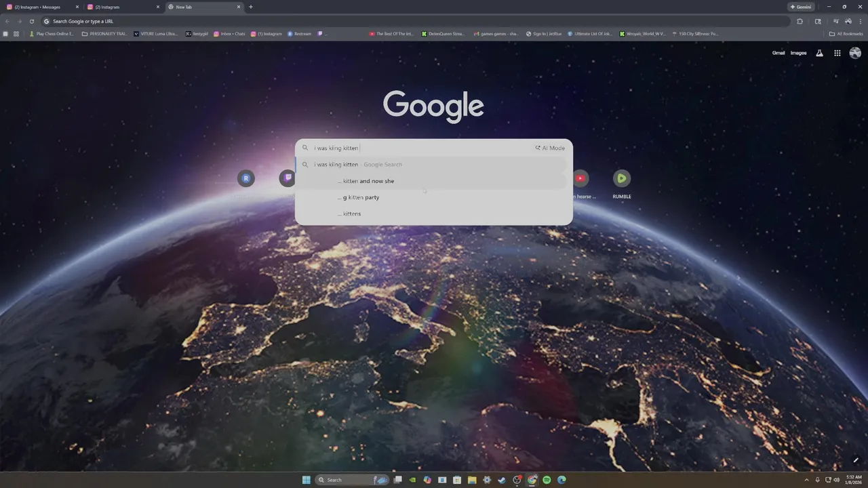Open Ultimate List Of Jok... bookmark
Image resolution: width=868 pixels, height=488 pixels.
coord(590,33)
